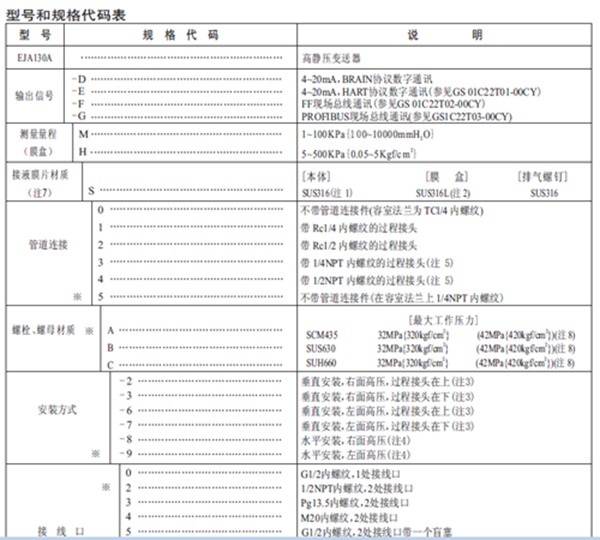This screenshot has height=540, width=600.
Task: Click 1/2NPT内螺纹,2处接线口
Action: (x=357, y=489)
